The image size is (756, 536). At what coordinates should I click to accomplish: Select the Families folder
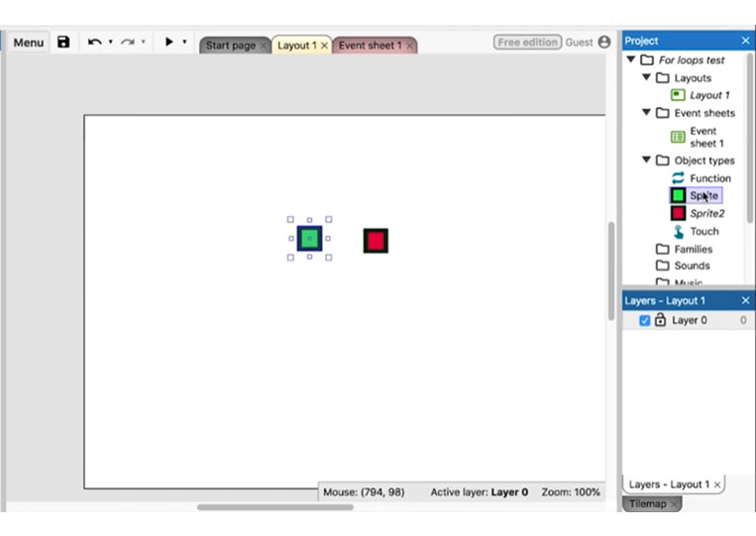pos(693,250)
